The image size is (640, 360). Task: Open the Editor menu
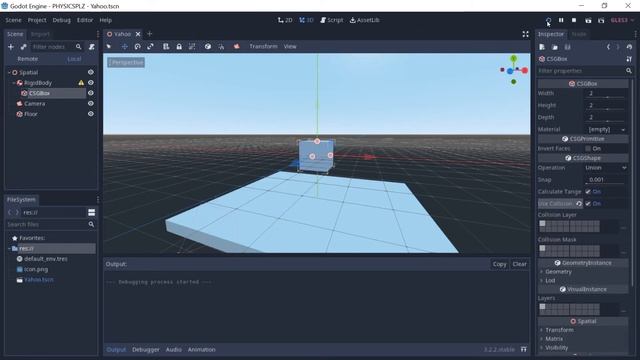tap(85, 20)
